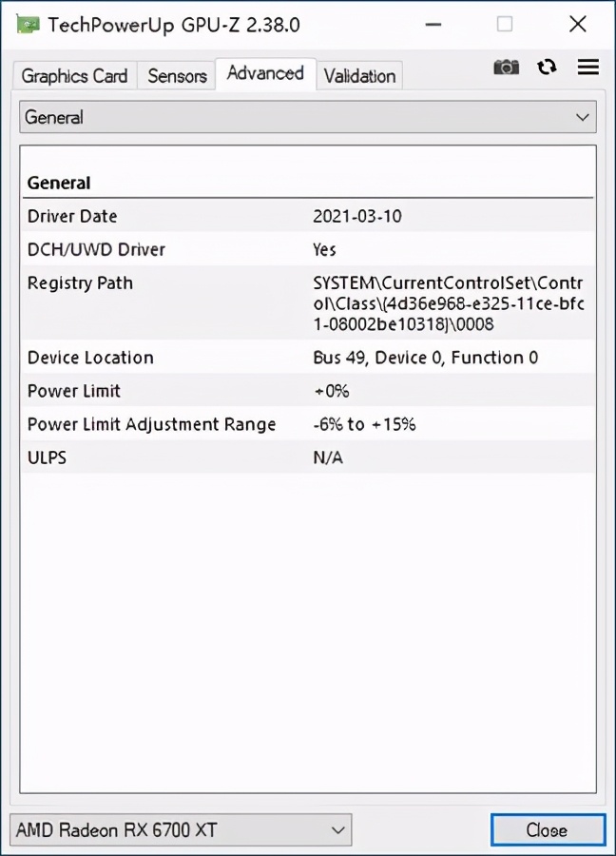Click the refresh arrows icon

coord(547,68)
